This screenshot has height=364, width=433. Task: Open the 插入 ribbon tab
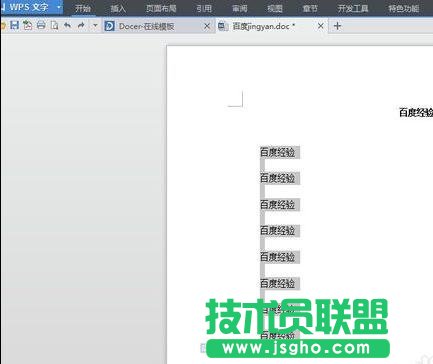(118, 8)
